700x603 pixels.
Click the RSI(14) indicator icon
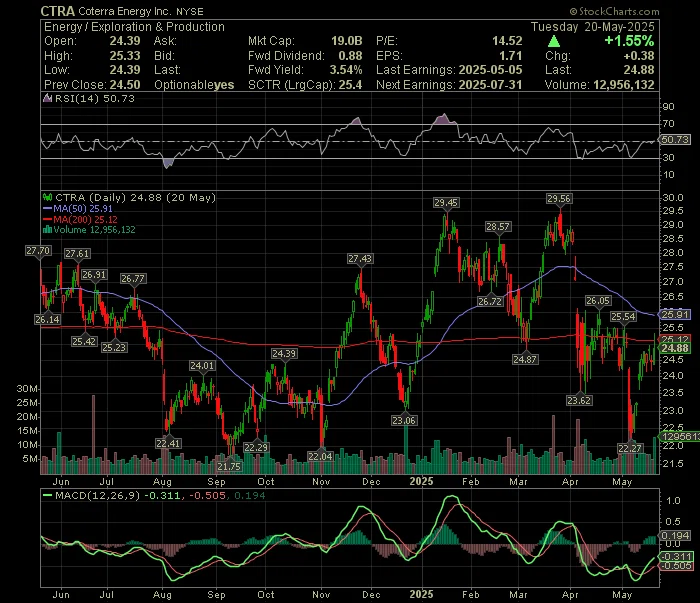pos(47,98)
